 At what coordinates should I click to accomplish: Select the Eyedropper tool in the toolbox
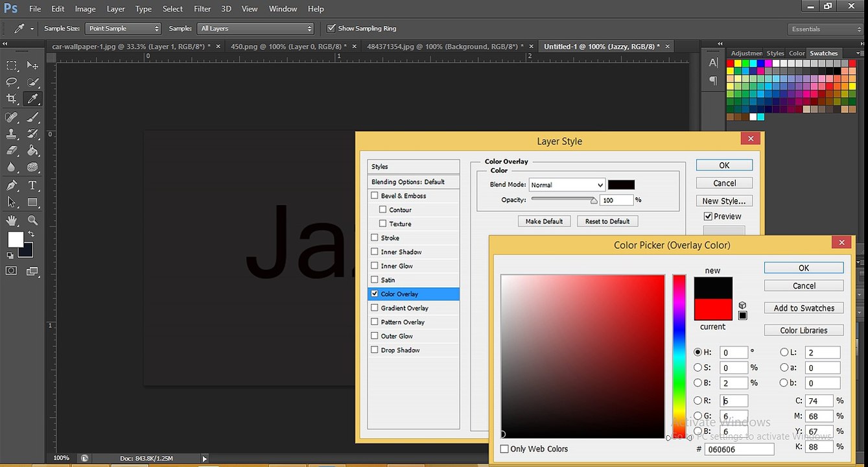click(32, 99)
